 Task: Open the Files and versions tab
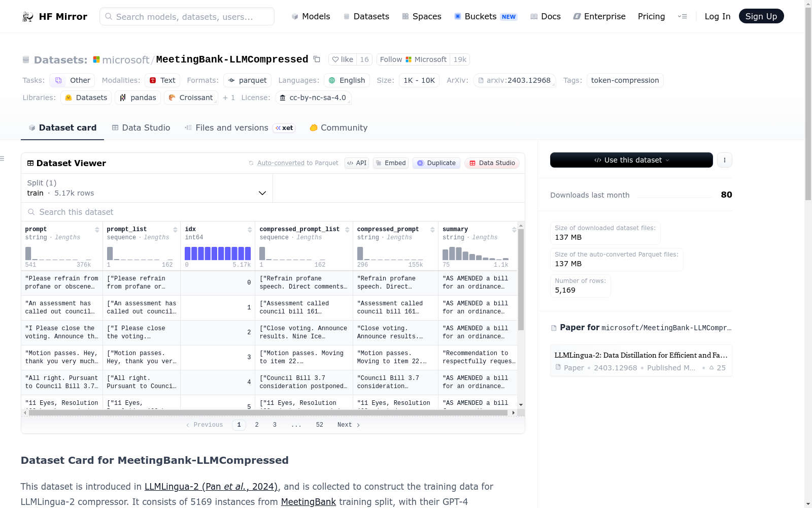pyautogui.click(x=240, y=128)
